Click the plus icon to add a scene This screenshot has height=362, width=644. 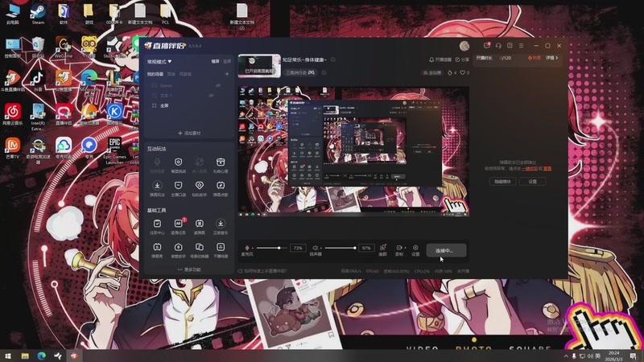pyautogui.click(x=227, y=74)
